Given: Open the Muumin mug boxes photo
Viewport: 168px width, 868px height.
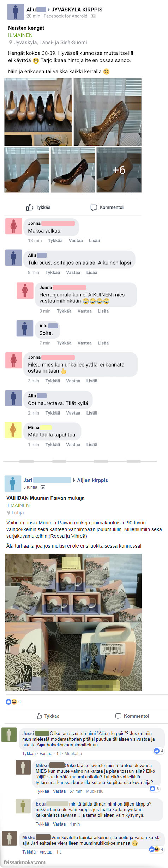Looking at the screenshot, I should click(73, 587).
